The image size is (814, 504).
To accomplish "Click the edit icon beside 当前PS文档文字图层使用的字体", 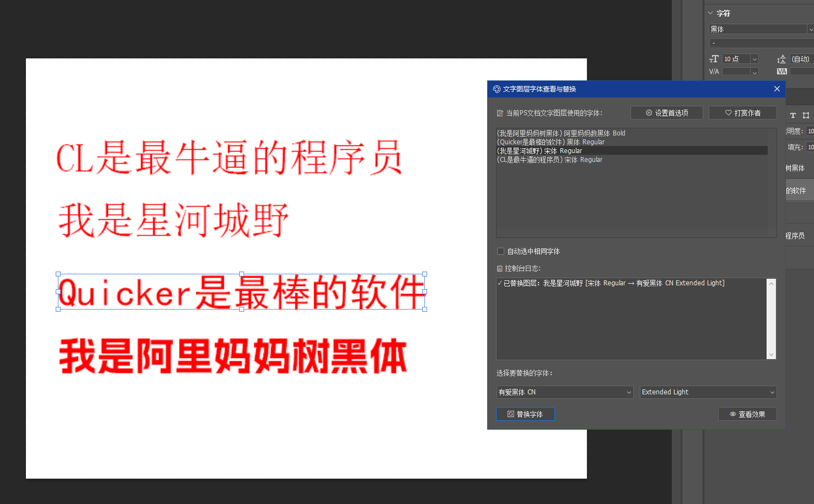I will pos(500,113).
